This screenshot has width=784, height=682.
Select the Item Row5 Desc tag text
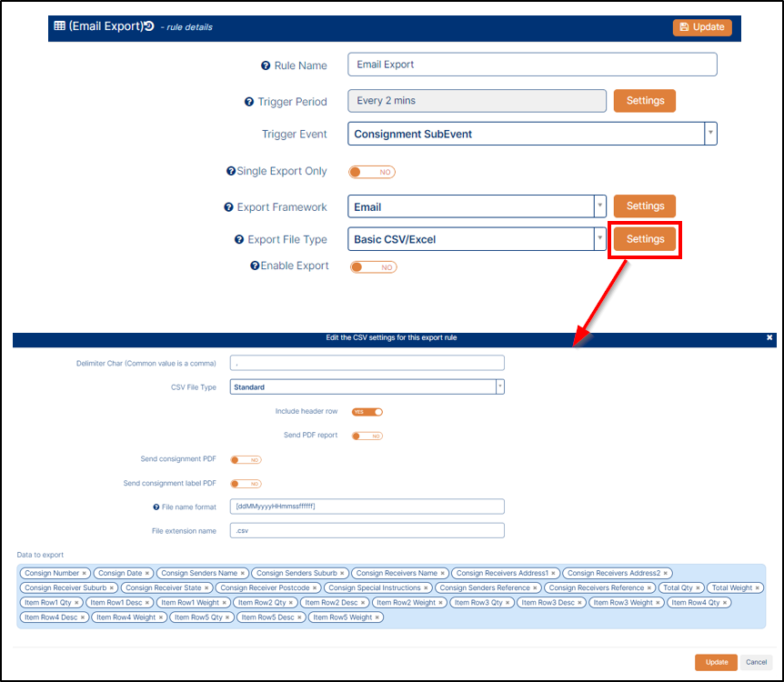click(x=268, y=617)
